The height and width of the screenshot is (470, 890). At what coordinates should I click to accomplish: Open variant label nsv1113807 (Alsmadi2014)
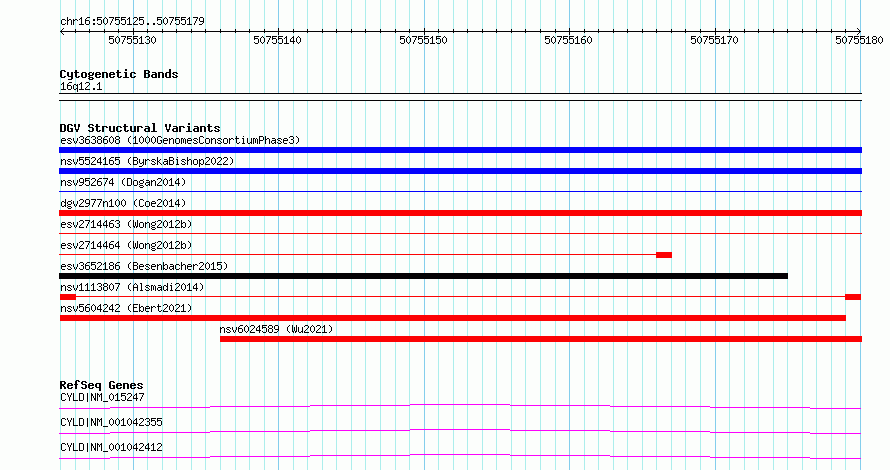[132, 287]
